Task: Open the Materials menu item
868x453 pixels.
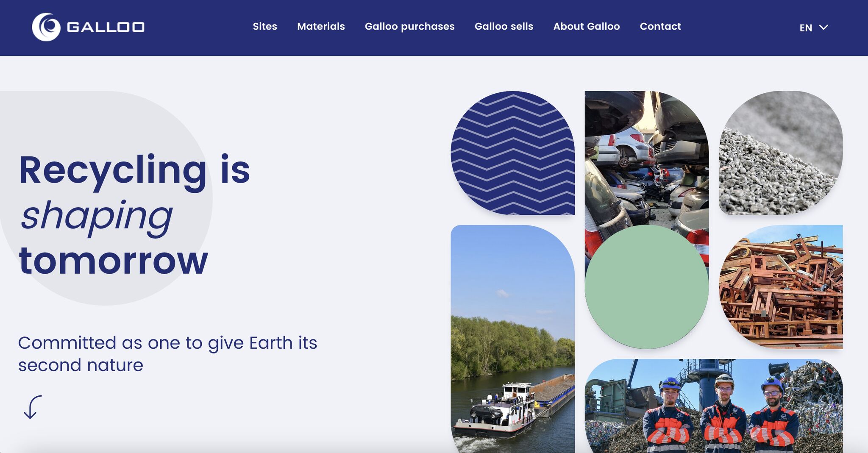Action: click(321, 26)
